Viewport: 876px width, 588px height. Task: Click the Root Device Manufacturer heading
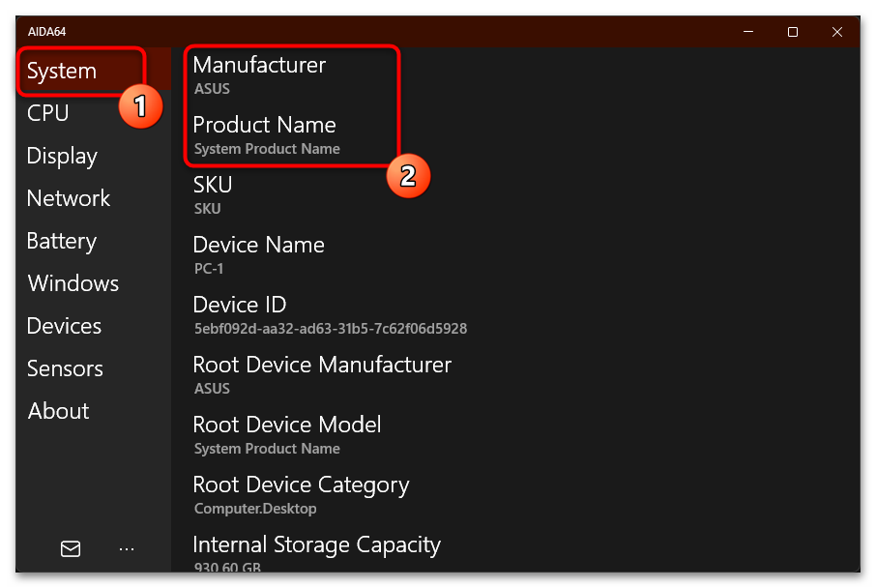point(322,365)
